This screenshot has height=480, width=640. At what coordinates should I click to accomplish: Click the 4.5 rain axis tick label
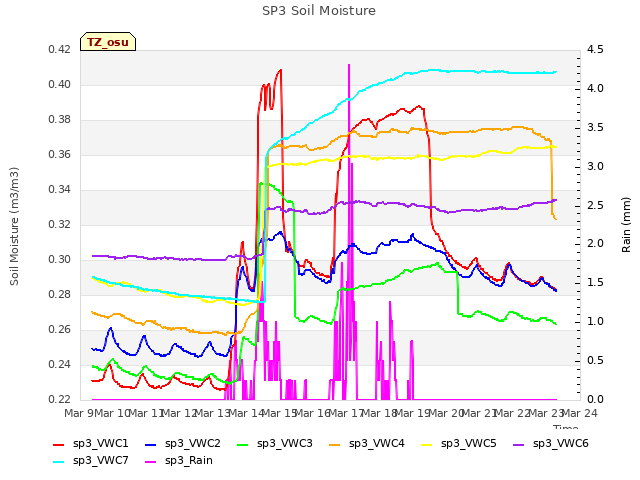pyautogui.click(x=595, y=50)
